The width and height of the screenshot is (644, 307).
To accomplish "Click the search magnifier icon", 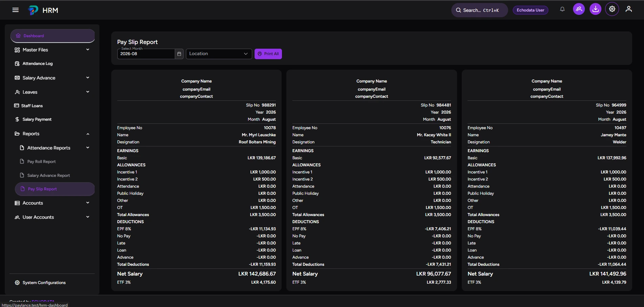I will (458, 10).
